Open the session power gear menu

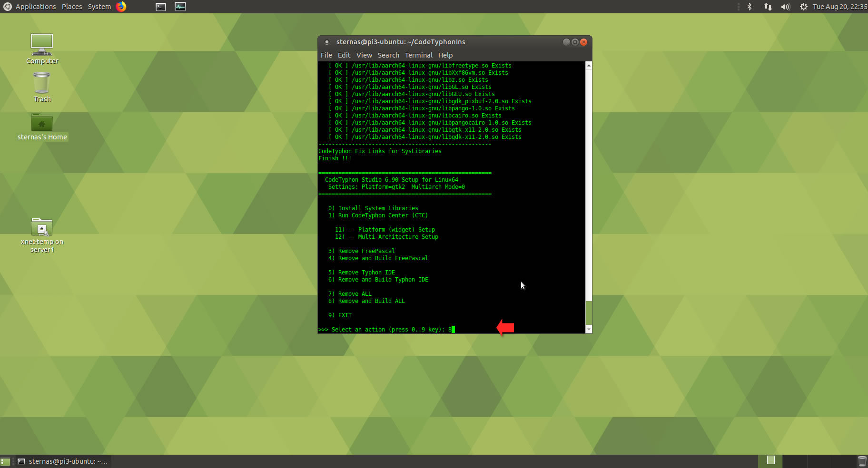pyautogui.click(x=804, y=7)
